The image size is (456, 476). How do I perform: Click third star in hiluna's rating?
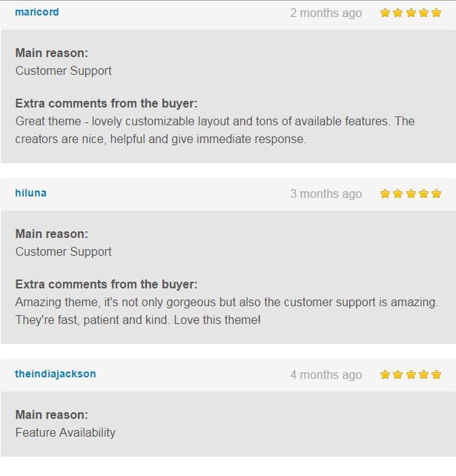[x=411, y=194]
